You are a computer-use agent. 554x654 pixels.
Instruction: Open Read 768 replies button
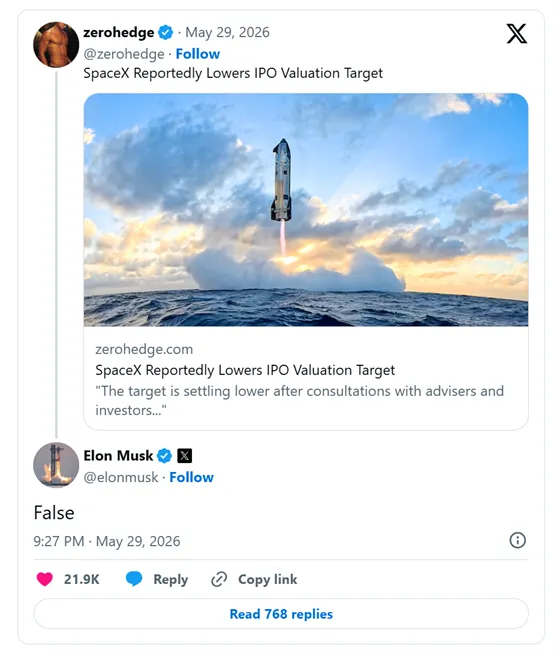click(281, 614)
